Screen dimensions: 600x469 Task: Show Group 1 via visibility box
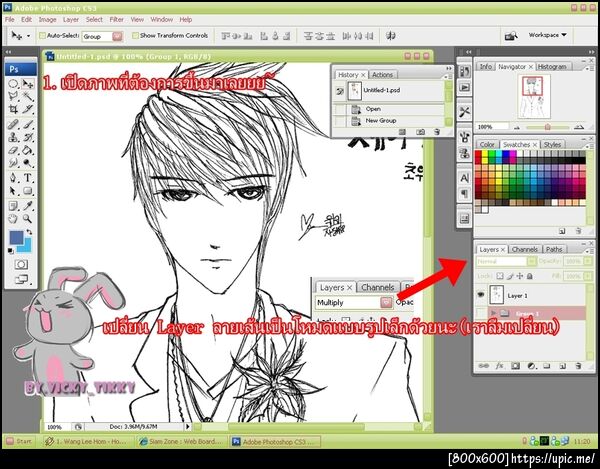(481, 313)
